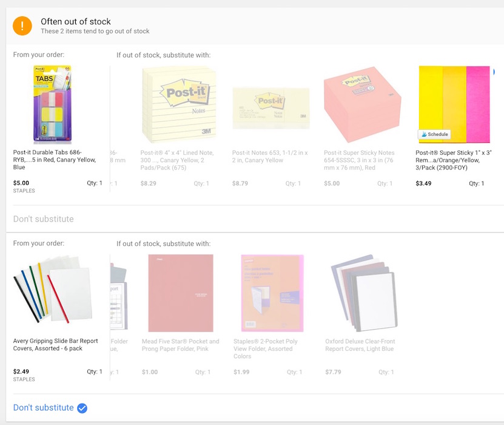Click 'These 2 items tend to go out of stock'
Viewport: 504px width, 425px height.
click(x=95, y=31)
